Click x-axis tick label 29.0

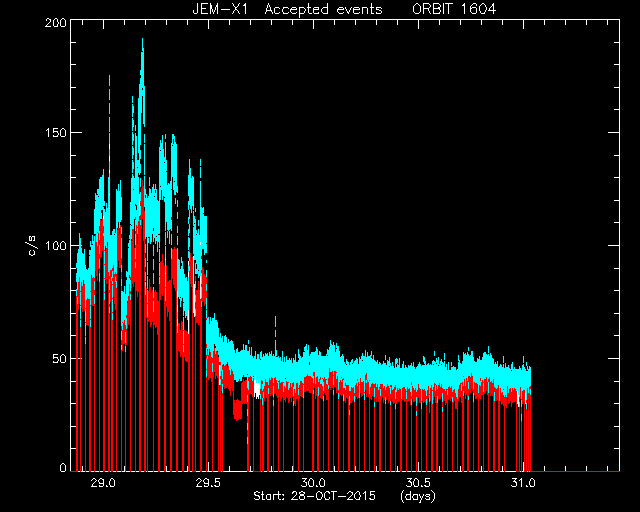tap(103, 483)
